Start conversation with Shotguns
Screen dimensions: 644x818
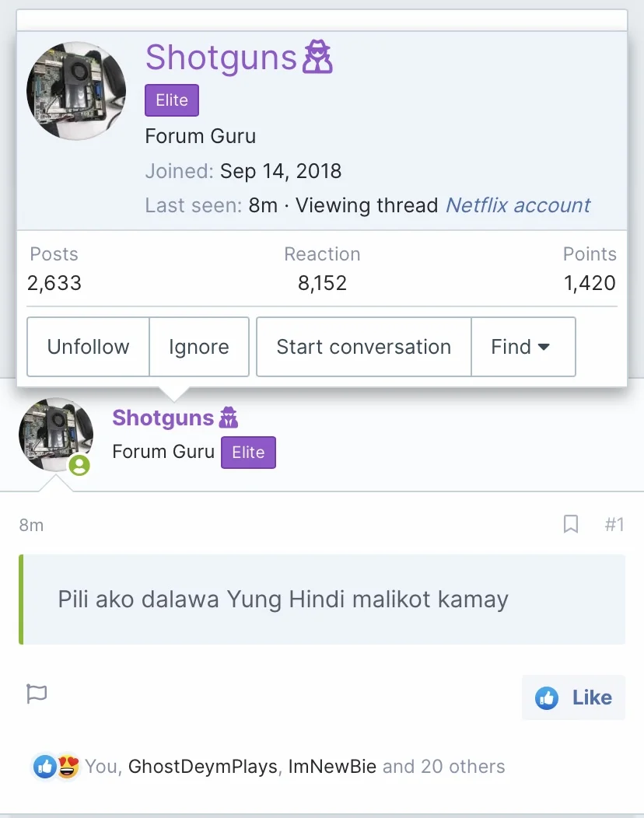point(364,347)
